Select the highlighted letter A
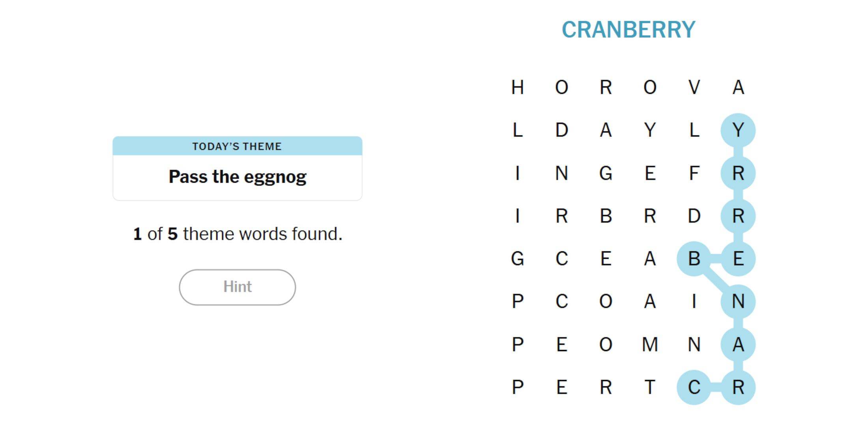868x434 pixels. pyautogui.click(x=738, y=344)
